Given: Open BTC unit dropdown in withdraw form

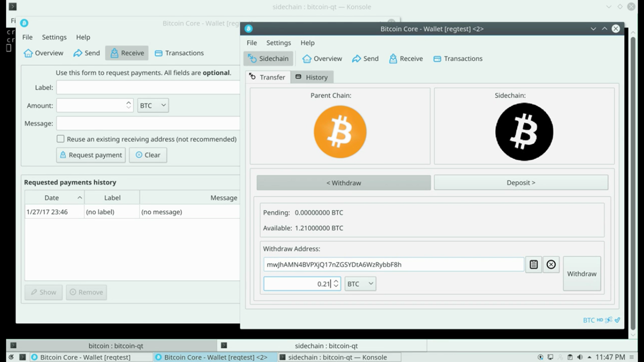Looking at the screenshot, I should click(x=360, y=283).
